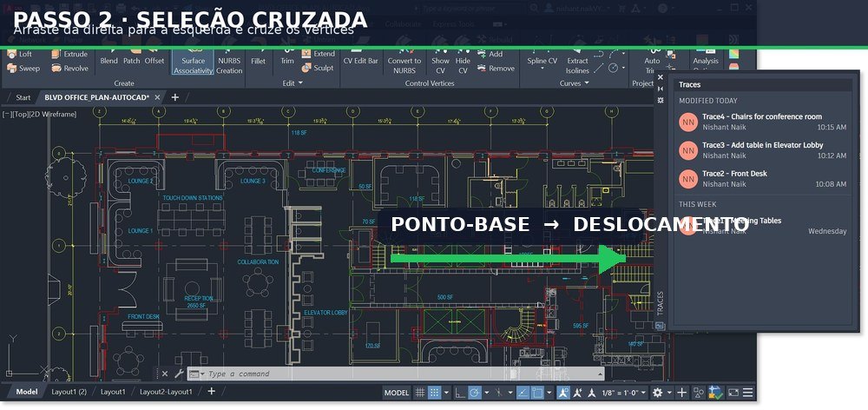Close the Traces palette
The image size is (868, 410).
click(x=660, y=77)
